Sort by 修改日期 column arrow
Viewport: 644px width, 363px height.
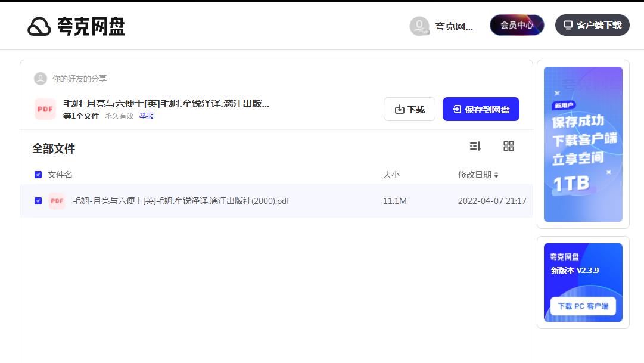point(496,175)
